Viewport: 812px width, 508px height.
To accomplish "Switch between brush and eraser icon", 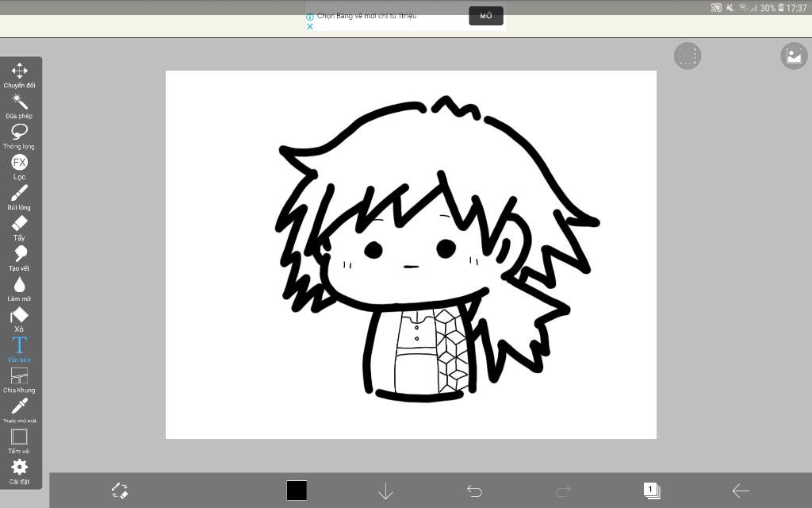I will (120, 491).
